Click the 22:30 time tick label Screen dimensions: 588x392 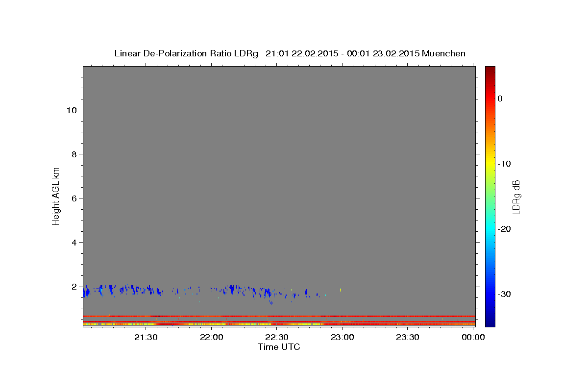277,337
